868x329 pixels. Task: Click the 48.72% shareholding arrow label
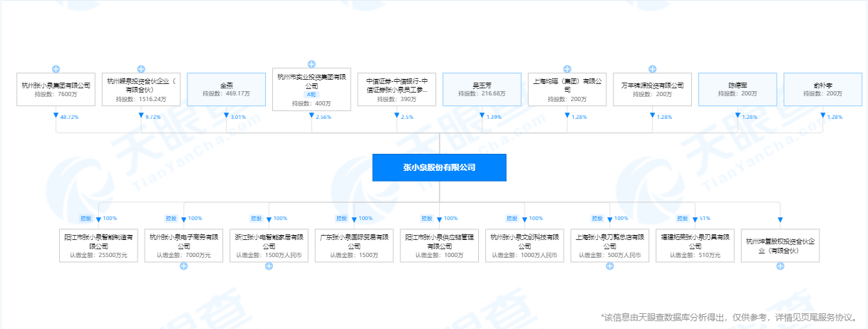tap(70, 117)
